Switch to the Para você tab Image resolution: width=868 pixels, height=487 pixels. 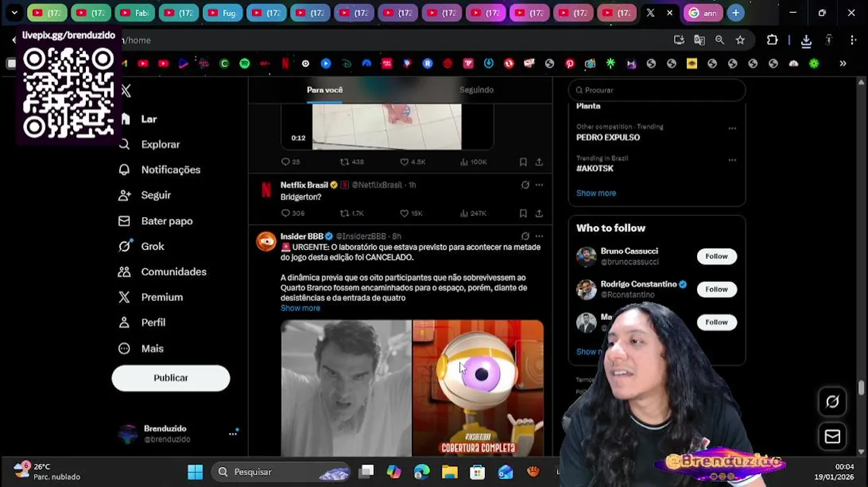click(324, 90)
